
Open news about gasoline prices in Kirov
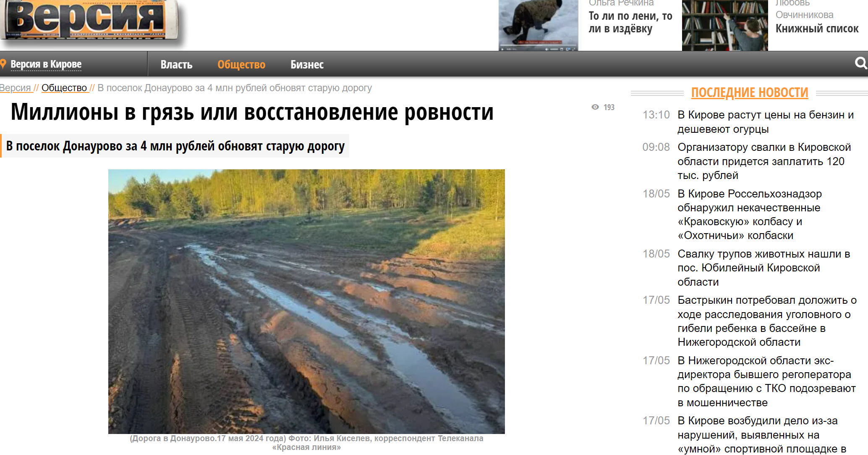pos(765,122)
